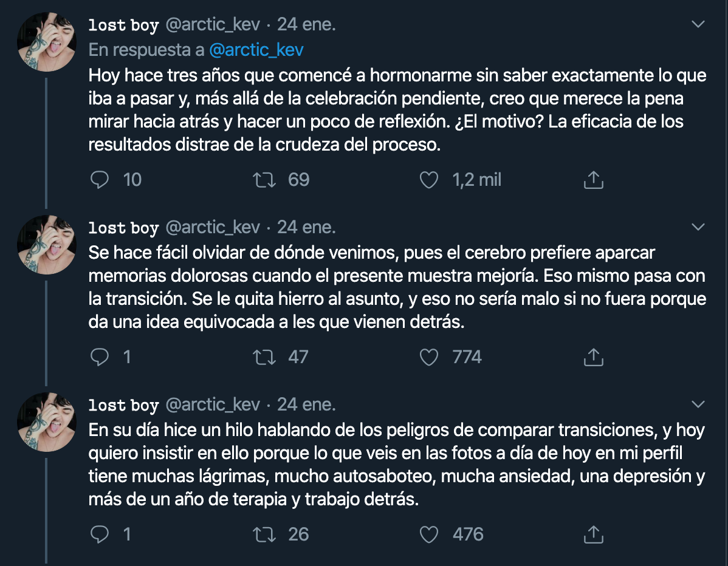Share the tweet with 476 likes
The image size is (728, 566).
pyautogui.click(x=594, y=534)
